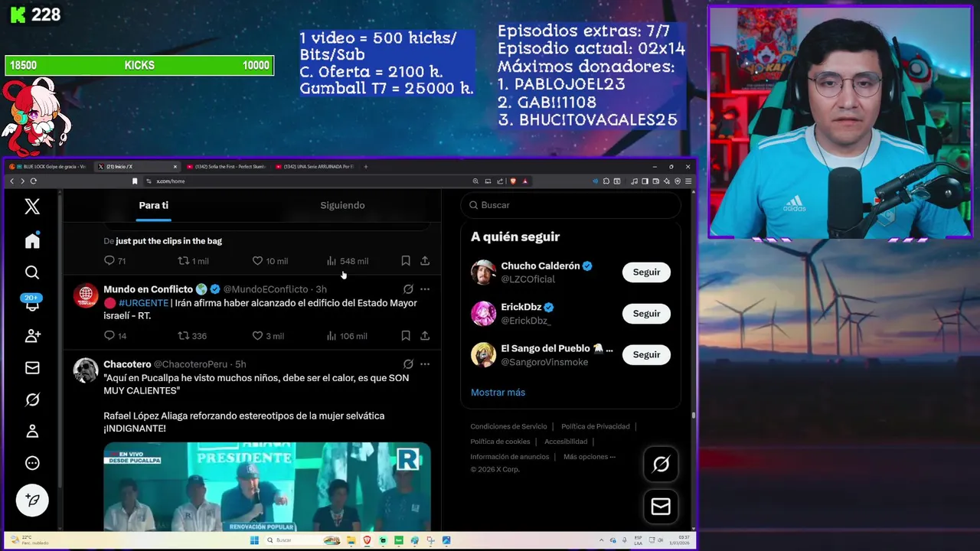Like the post with 10 mil likes
This screenshot has width=980, height=551.
(269, 261)
